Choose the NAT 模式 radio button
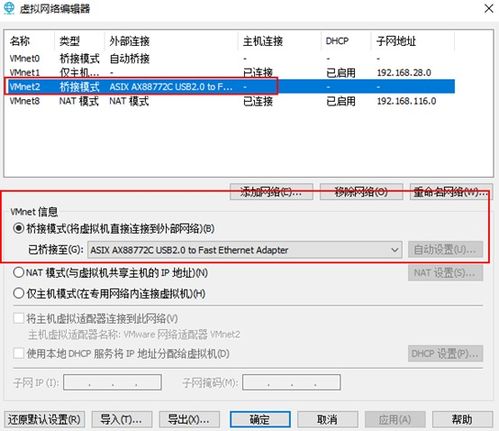The width and height of the screenshot is (499, 431). coord(18,273)
